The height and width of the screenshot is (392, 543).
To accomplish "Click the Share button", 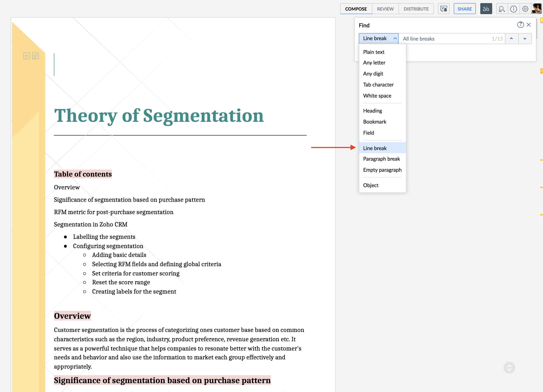I will (465, 9).
